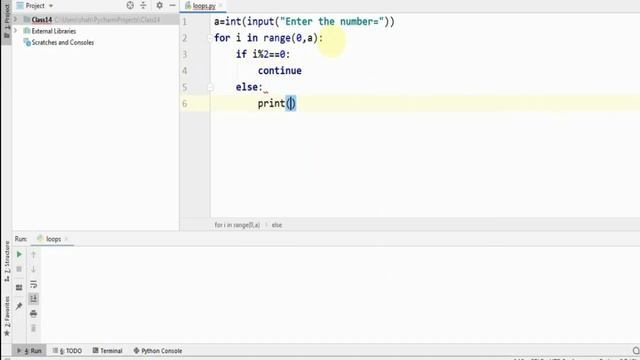The width and height of the screenshot is (640, 360).
Task: Open the Terminal tool window
Action: click(x=108, y=351)
